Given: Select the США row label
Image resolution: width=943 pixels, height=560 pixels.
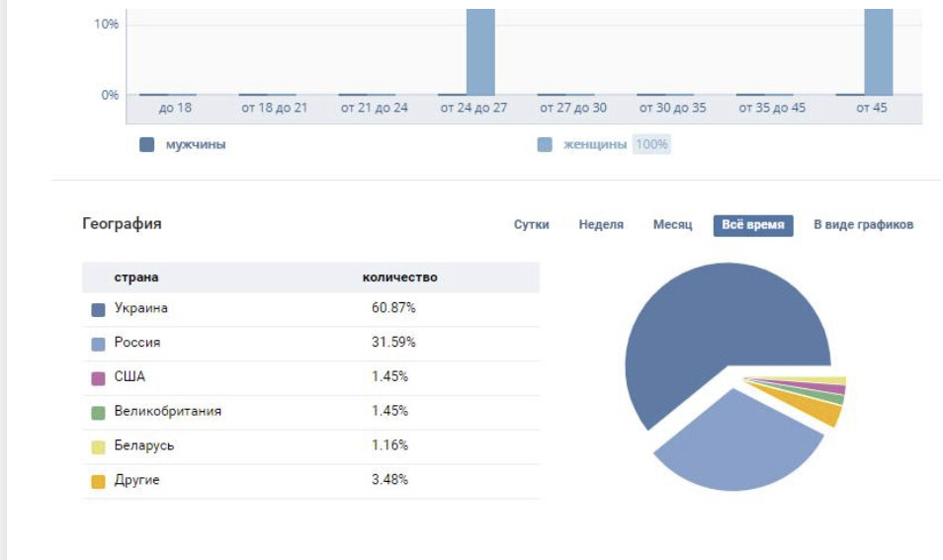Looking at the screenshot, I should [129, 376].
